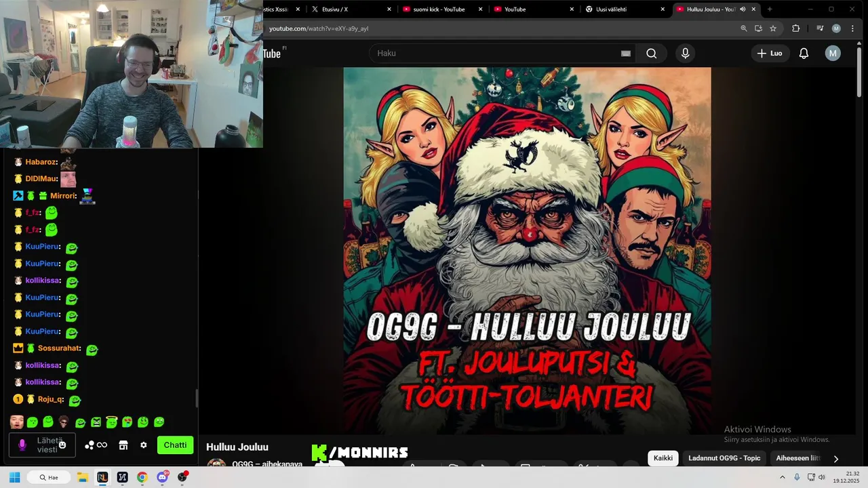
Task: Open the YouTube account avatar M
Action: (833, 54)
